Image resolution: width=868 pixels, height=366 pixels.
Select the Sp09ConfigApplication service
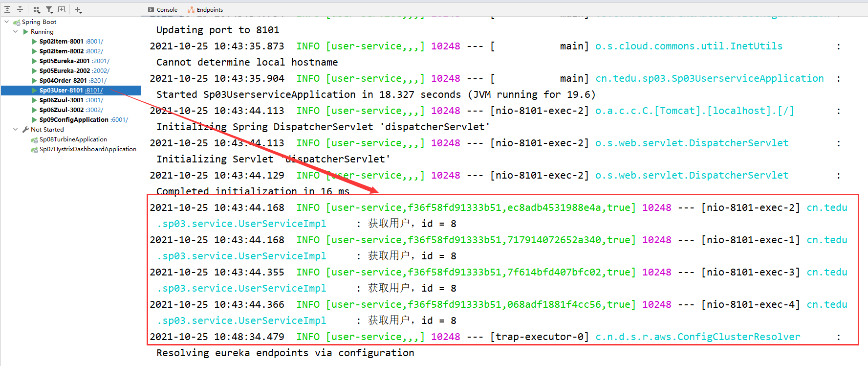tap(74, 120)
